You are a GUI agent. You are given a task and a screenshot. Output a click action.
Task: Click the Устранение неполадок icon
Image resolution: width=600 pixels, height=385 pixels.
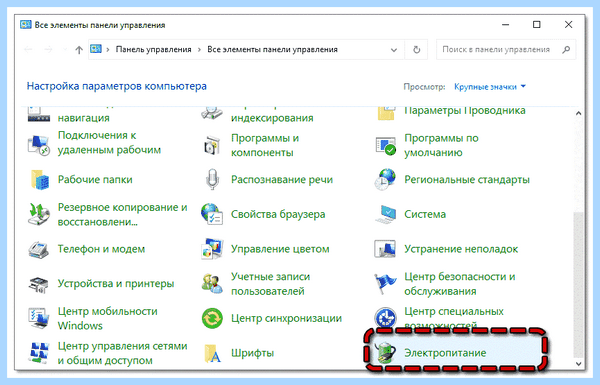385,249
